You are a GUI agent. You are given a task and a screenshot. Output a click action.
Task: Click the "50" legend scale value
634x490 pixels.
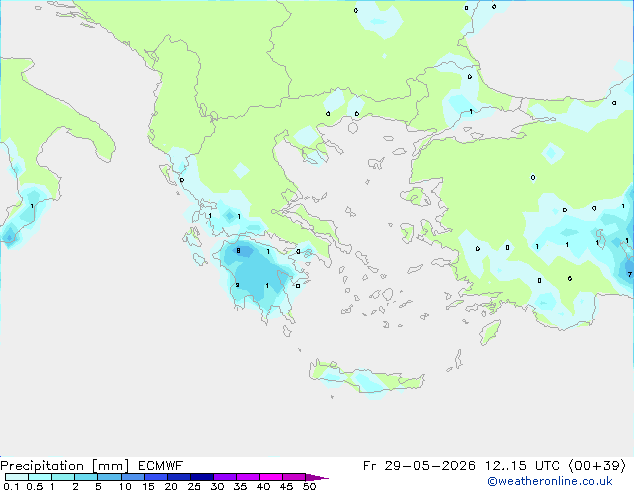click(x=310, y=486)
